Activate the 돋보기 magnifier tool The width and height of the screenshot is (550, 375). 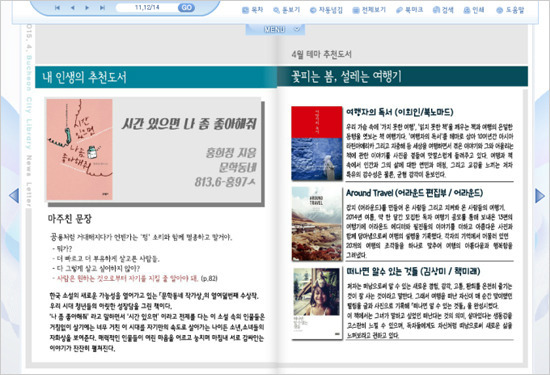(x=287, y=10)
